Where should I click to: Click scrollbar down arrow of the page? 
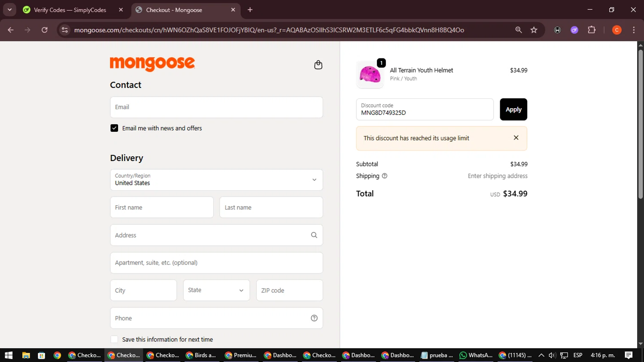click(641, 344)
